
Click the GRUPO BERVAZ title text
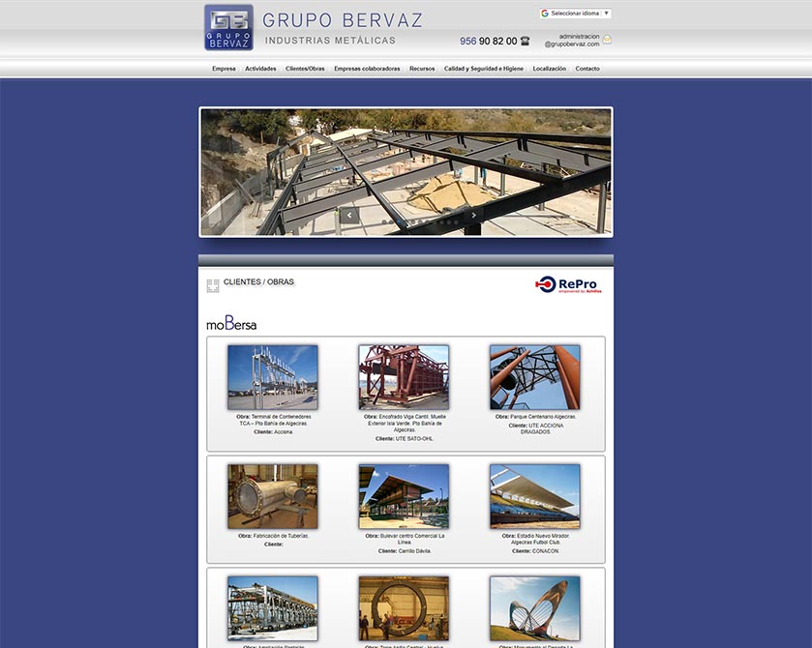[343, 20]
